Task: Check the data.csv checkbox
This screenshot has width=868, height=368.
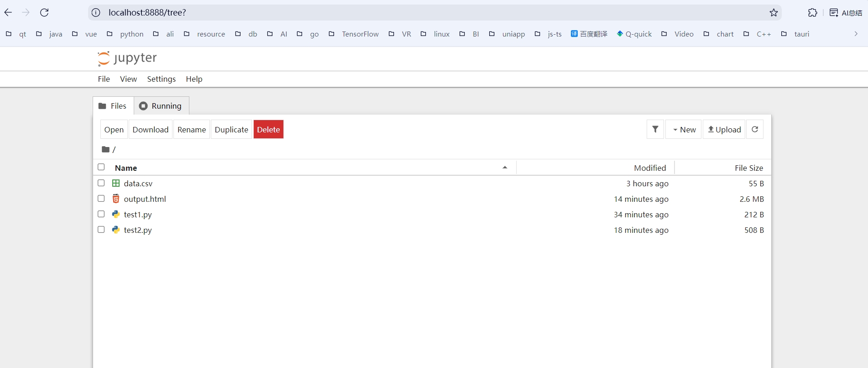Action: click(x=101, y=183)
